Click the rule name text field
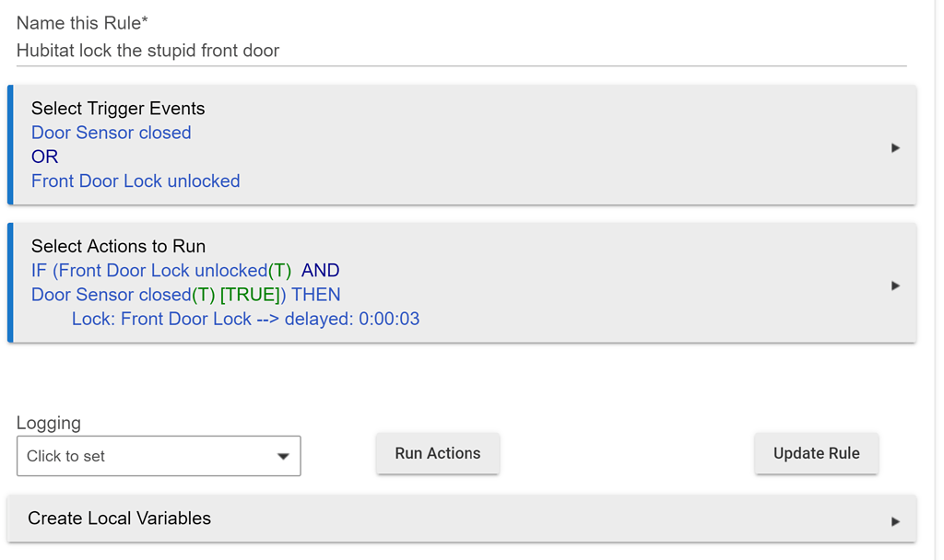944x560 pixels. pos(461,51)
